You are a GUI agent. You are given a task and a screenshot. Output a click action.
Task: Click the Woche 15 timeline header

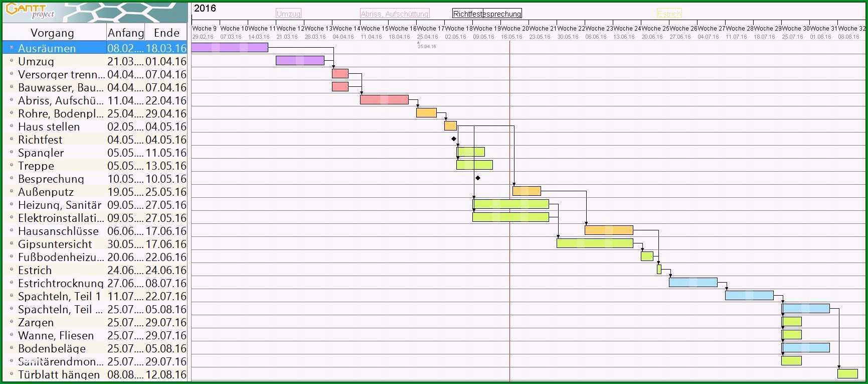click(375, 29)
